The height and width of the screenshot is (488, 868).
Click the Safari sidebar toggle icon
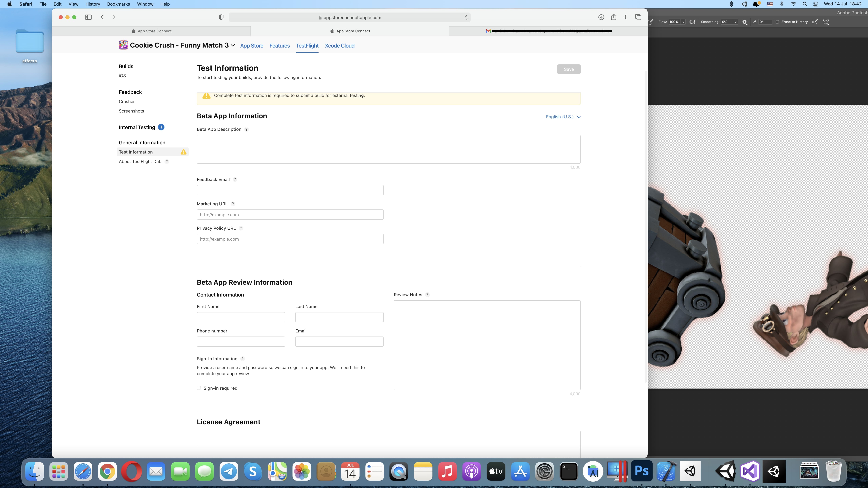click(88, 17)
